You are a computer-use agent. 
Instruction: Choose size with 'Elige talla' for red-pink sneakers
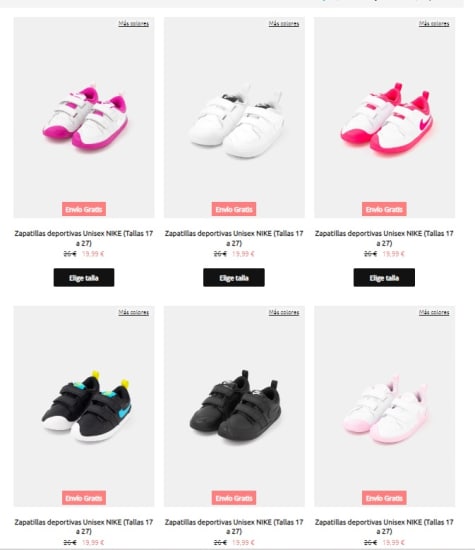coord(384,277)
